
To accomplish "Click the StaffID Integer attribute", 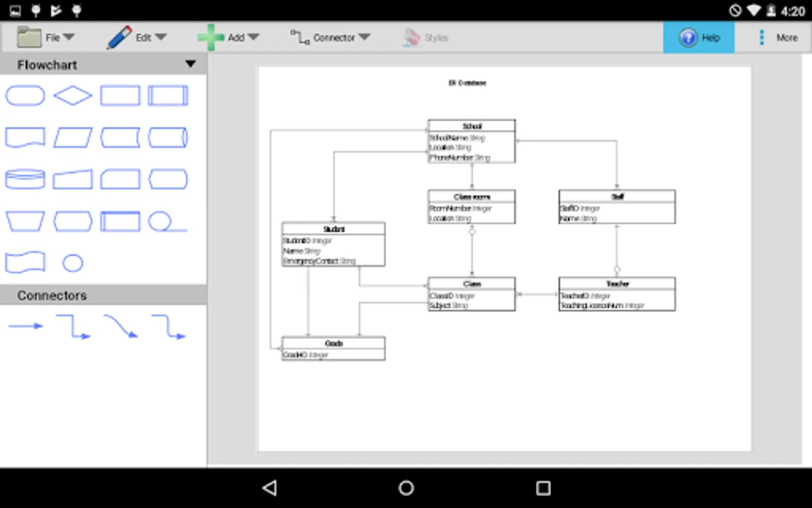I will coord(580,208).
